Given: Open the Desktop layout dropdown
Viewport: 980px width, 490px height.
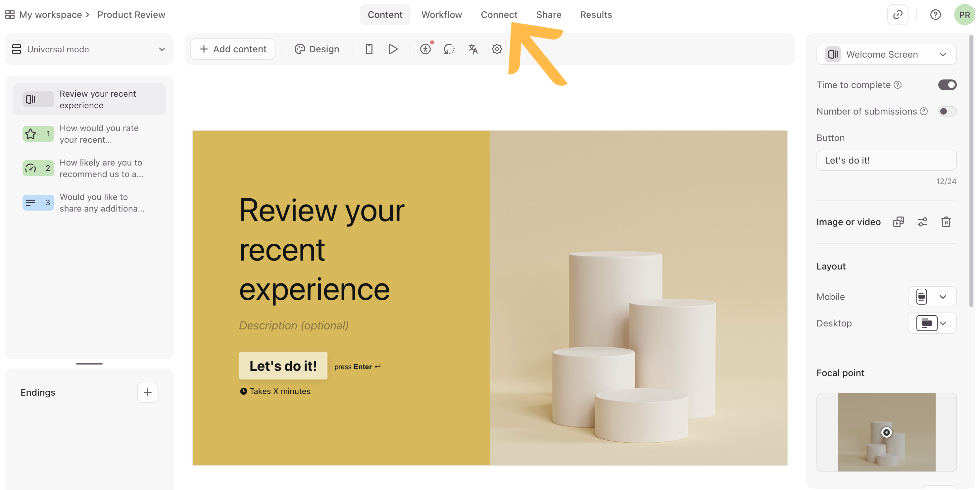Looking at the screenshot, I should pos(932,323).
